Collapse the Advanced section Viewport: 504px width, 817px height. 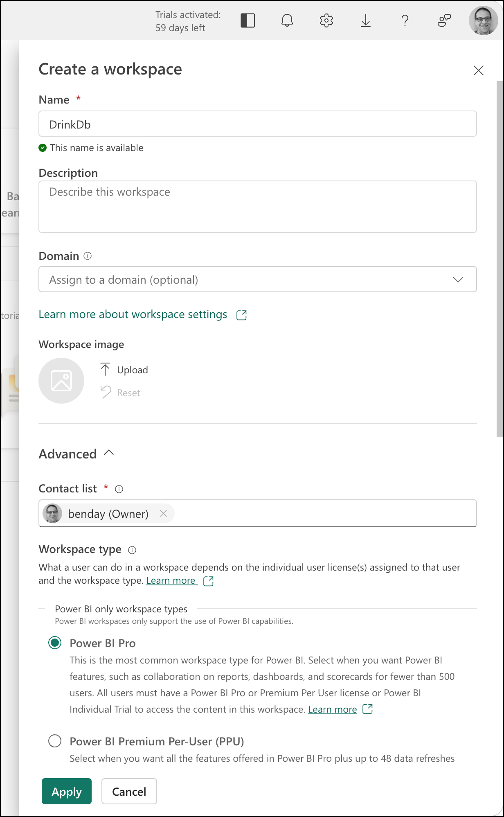(76, 454)
